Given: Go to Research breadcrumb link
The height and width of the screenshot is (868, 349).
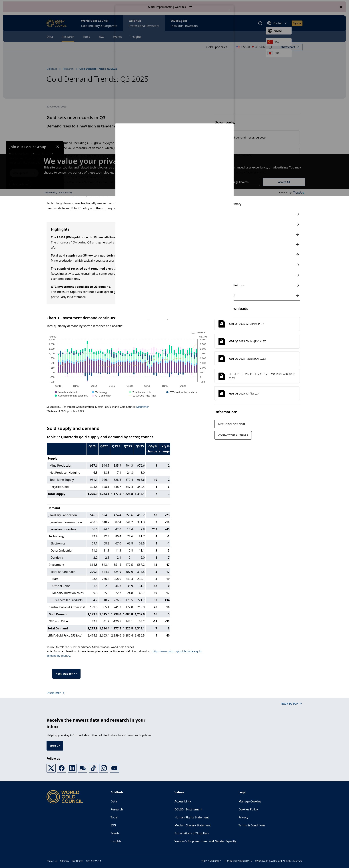Looking at the screenshot, I should click(x=68, y=69).
